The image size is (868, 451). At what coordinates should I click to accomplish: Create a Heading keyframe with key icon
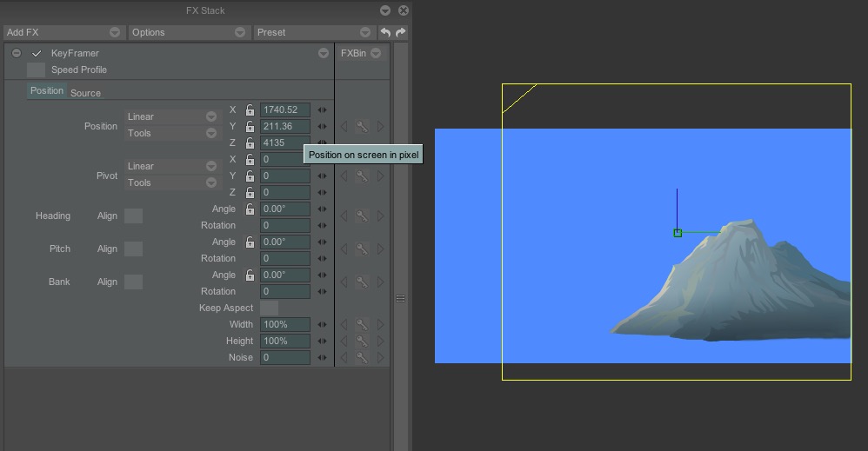pos(362,216)
